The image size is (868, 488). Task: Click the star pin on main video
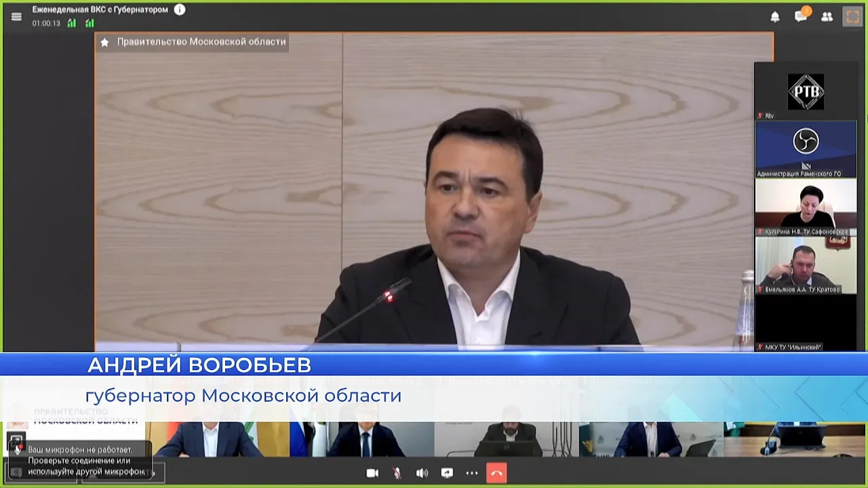[104, 42]
